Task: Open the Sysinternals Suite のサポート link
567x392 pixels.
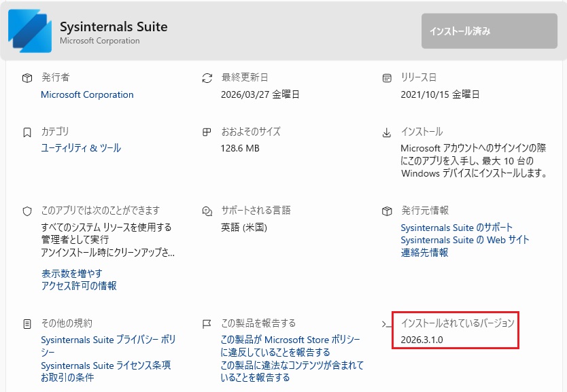Action: click(x=457, y=228)
